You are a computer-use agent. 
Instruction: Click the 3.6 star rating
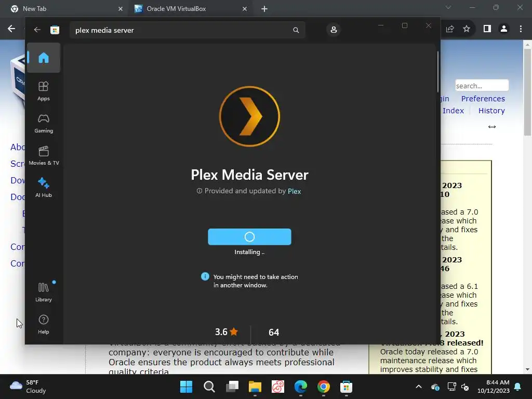click(x=227, y=332)
